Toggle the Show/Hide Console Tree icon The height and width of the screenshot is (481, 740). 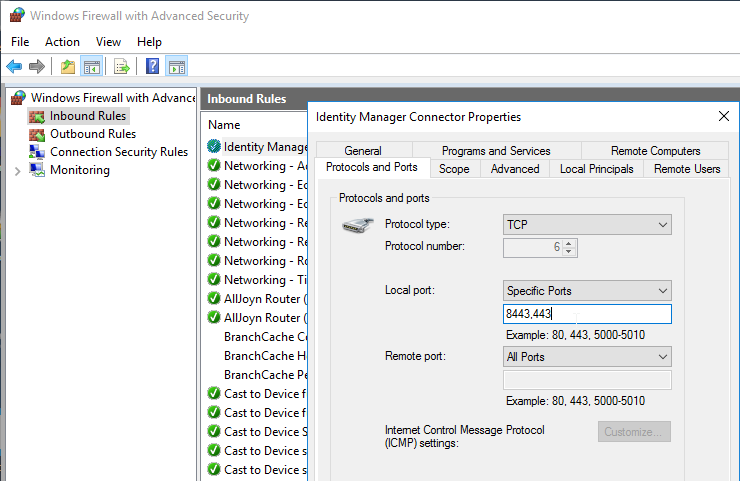92,67
